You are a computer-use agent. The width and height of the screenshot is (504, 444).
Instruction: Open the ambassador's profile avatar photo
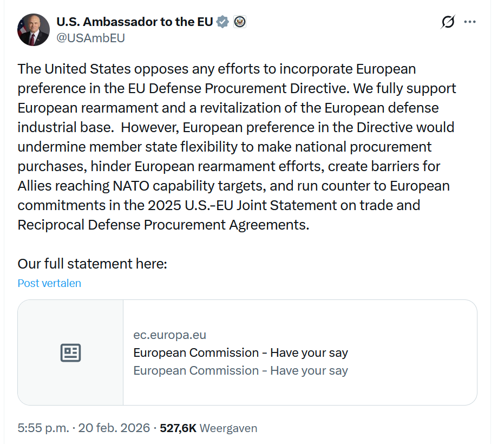pos(34,30)
